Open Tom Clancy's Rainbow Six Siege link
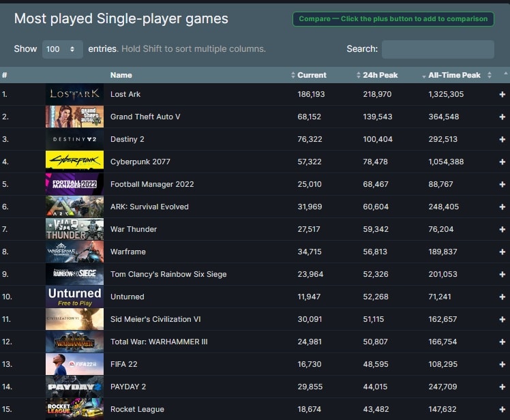Screen dimensions: 510x420 (168, 274)
